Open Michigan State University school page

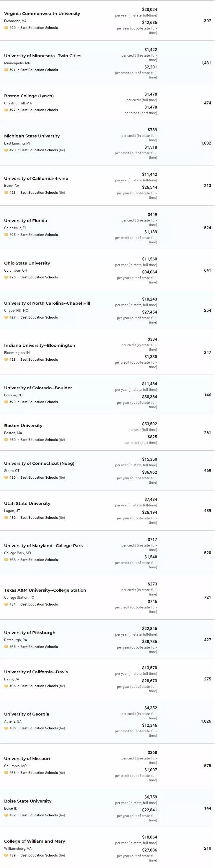[32, 136]
